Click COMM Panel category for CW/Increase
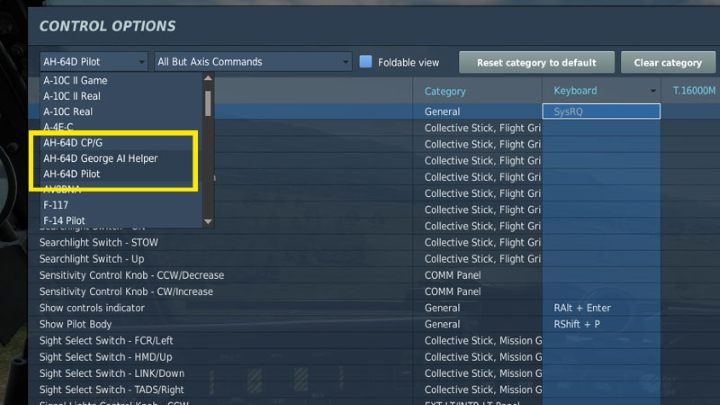The height and width of the screenshot is (405, 720). (x=453, y=292)
